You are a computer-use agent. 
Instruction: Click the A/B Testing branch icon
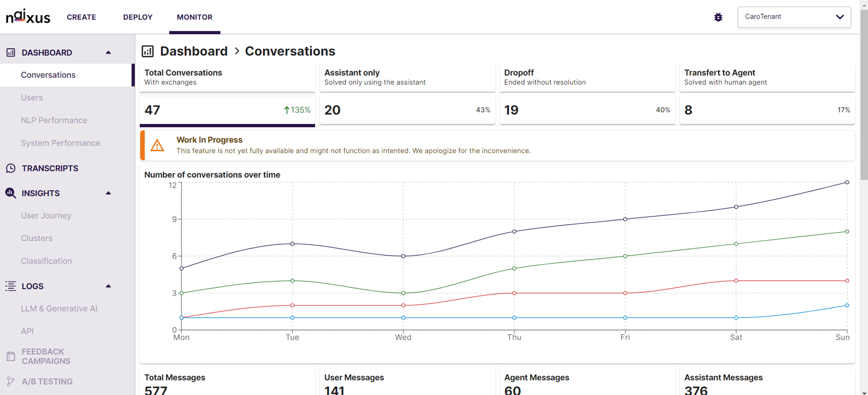point(11,382)
